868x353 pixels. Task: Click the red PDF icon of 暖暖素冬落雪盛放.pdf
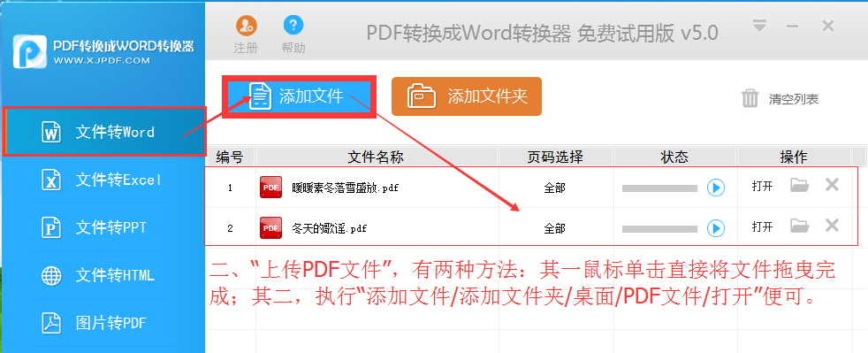click(270, 188)
